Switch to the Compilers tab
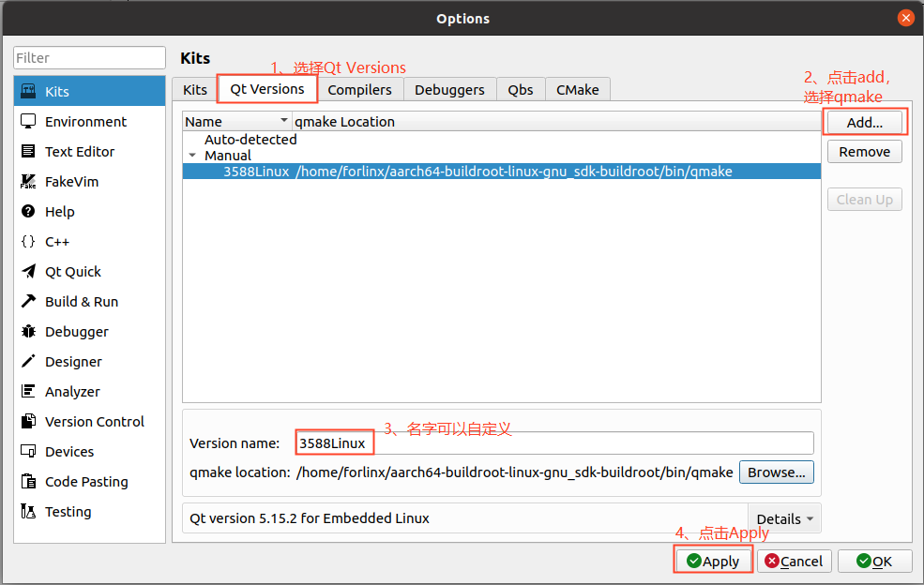Screen dimensions: 924x585 coord(359,90)
